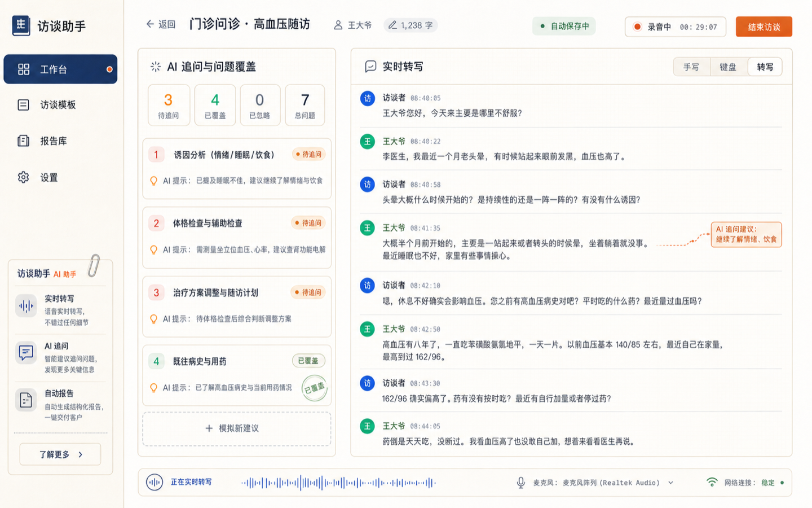Click the 待追问 badge on 诱因分析 card
This screenshot has width=812, height=508.
coord(309,154)
